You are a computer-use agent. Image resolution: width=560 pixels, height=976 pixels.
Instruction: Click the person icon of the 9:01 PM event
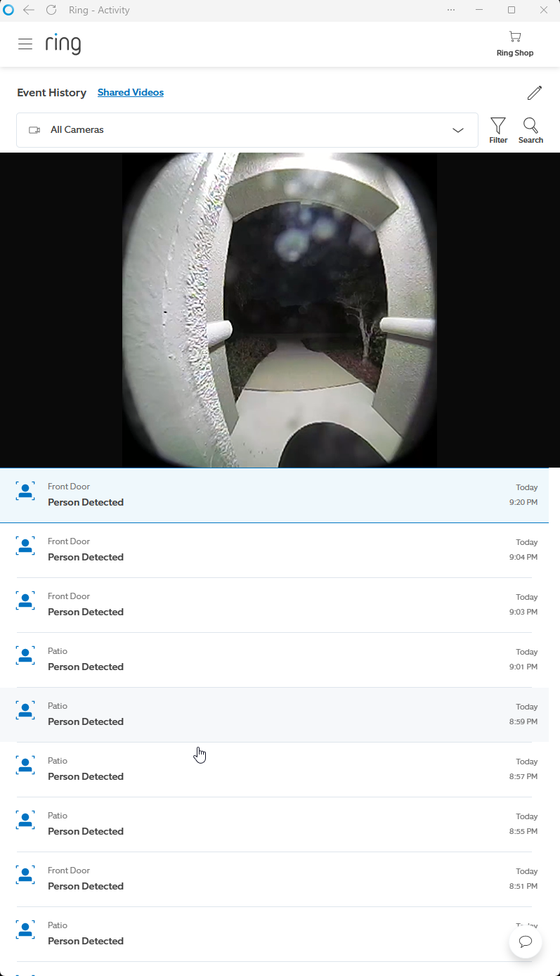(25, 655)
